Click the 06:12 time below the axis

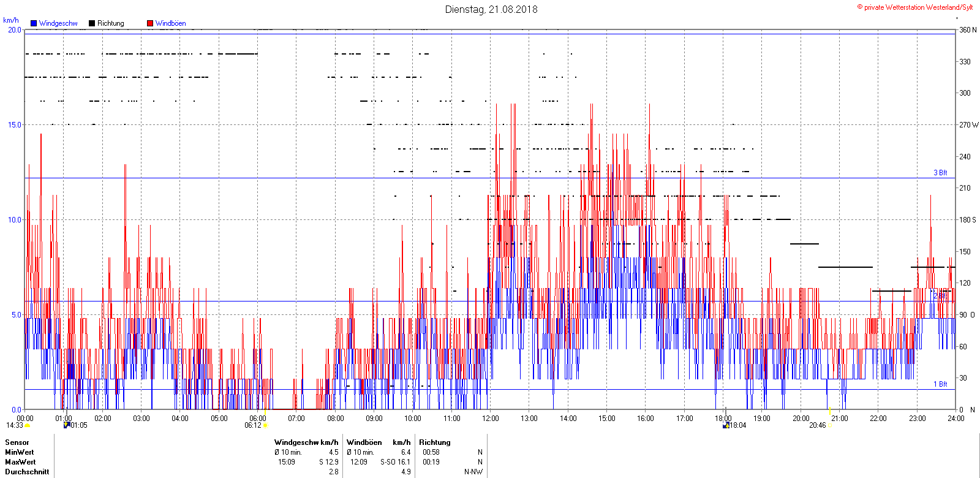[253, 425]
